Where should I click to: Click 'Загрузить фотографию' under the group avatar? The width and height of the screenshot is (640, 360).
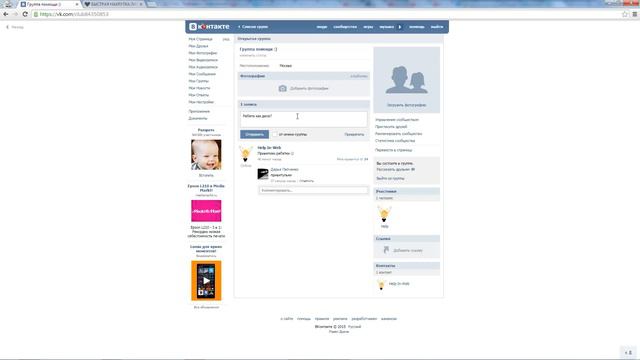[x=407, y=105]
